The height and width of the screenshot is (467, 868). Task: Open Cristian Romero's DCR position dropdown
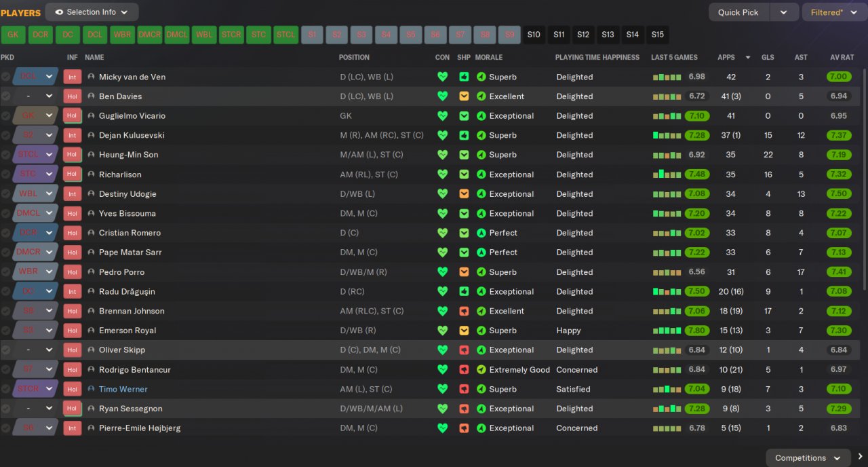[x=36, y=233]
